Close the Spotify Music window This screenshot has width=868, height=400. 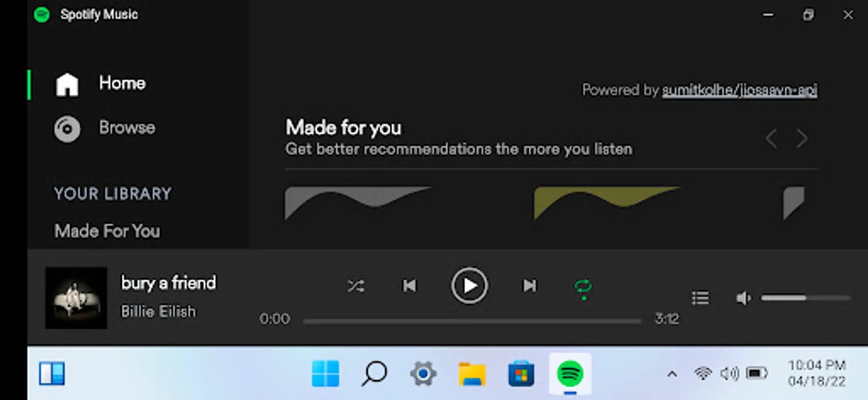point(848,15)
